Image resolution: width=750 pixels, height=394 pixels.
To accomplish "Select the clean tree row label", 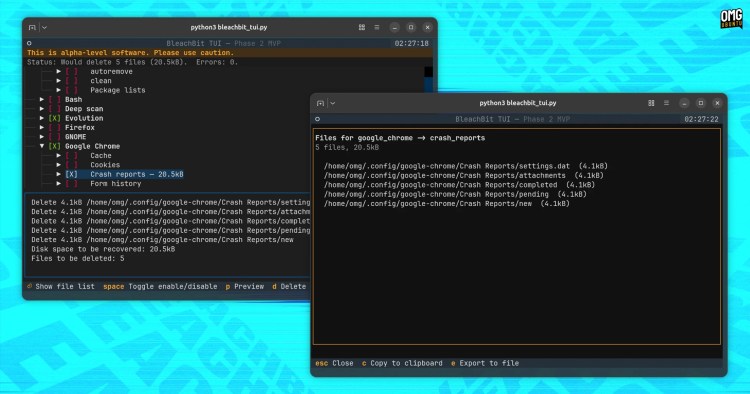I will 101,81.
